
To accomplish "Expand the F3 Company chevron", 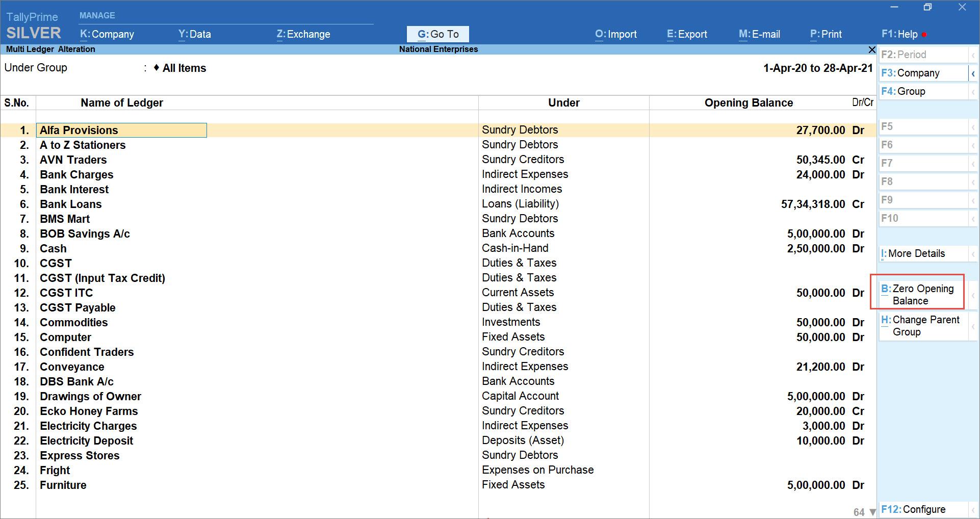I will [x=973, y=73].
